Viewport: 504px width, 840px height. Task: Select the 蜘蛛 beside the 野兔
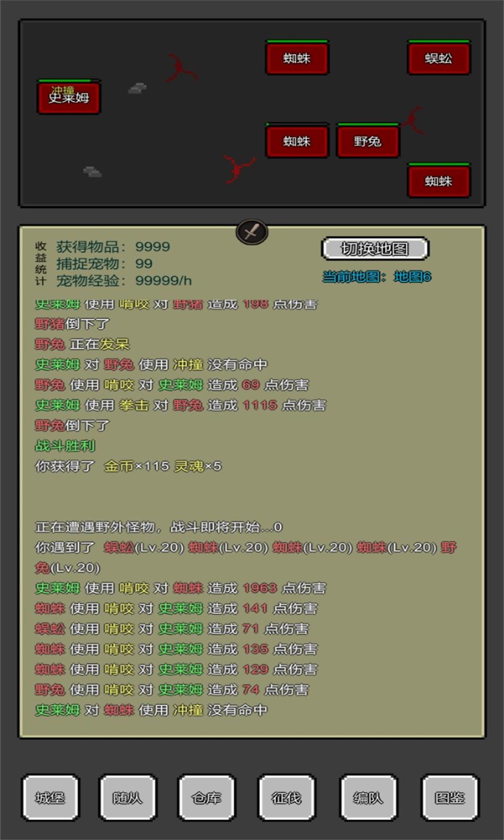(x=297, y=141)
